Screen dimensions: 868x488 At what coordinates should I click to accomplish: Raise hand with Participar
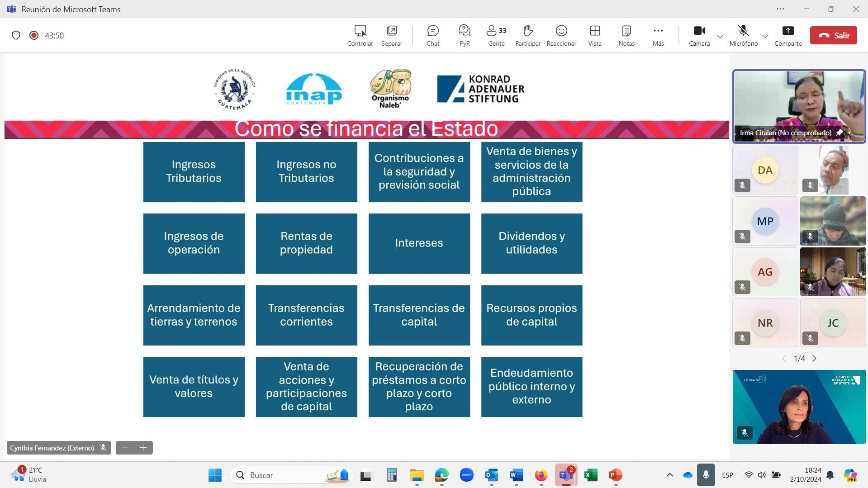(528, 35)
